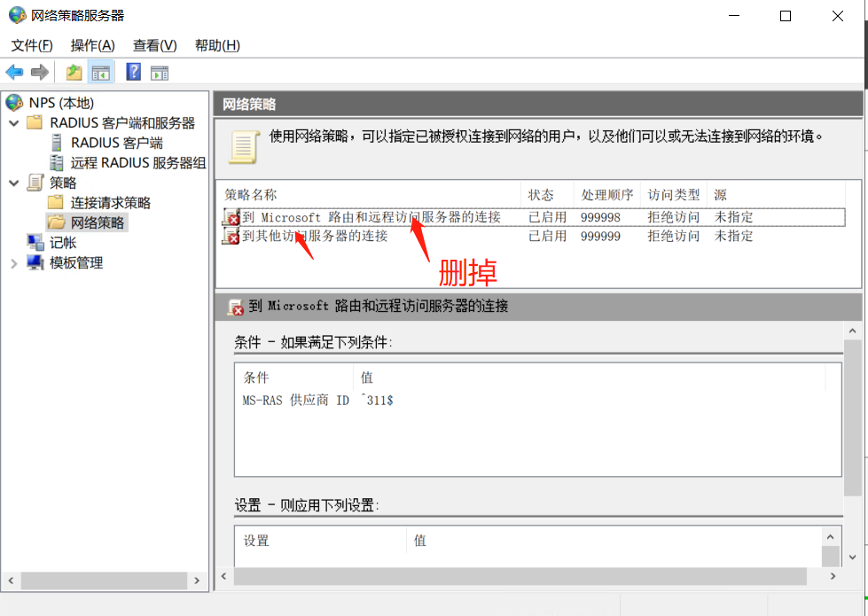Open Help with the question mark icon
868x616 pixels.
(x=133, y=72)
